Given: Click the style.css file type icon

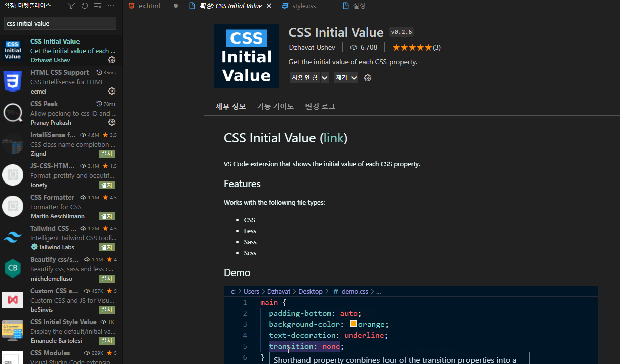Looking at the screenshot, I should tap(286, 6).
